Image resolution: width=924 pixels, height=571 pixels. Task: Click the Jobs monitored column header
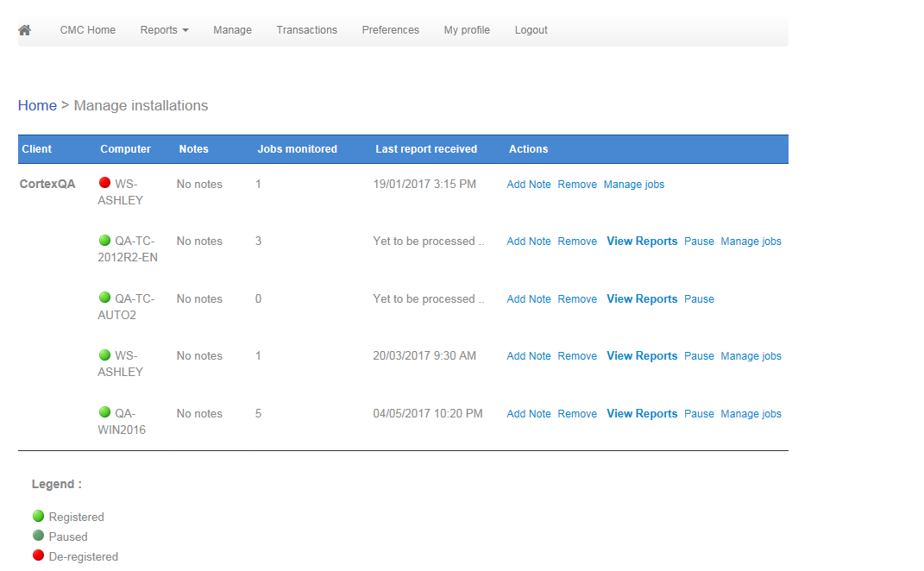[x=298, y=149]
